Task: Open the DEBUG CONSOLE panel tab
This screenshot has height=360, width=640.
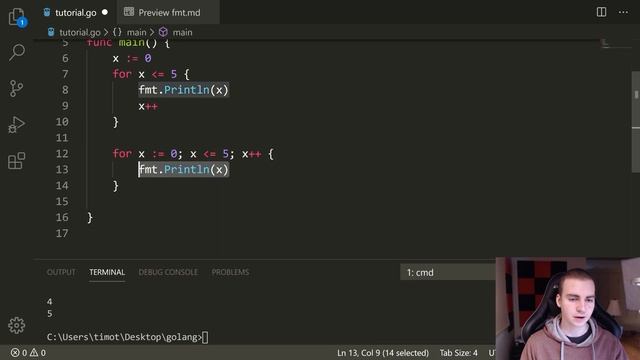Action: click(168, 272)
